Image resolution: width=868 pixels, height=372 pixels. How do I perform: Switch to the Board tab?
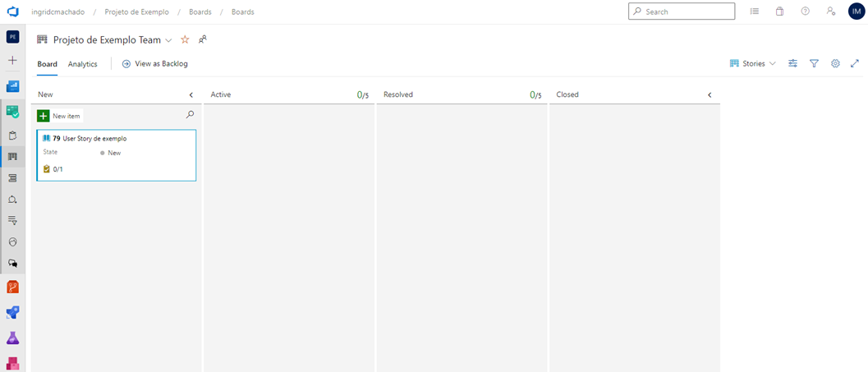(47, 64)
